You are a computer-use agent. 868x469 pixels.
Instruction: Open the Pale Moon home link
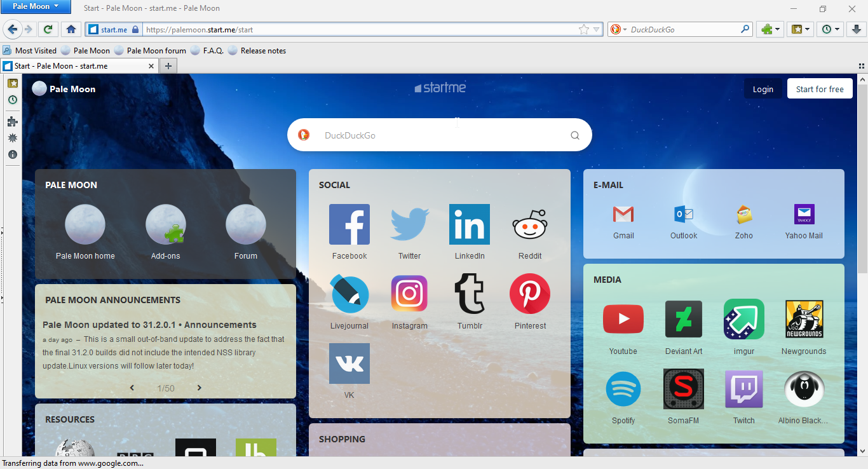85,232
